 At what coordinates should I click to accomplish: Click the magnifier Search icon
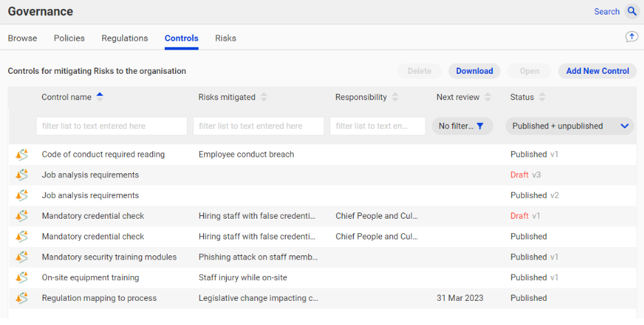pyautogui.click(x=632, y=12)
